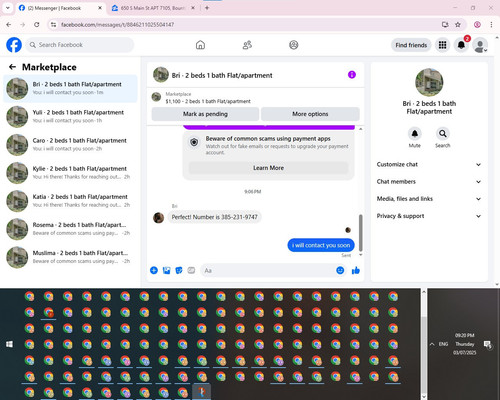
Task: Open the Chrome three-dot menu
Action: coord(491,24)
